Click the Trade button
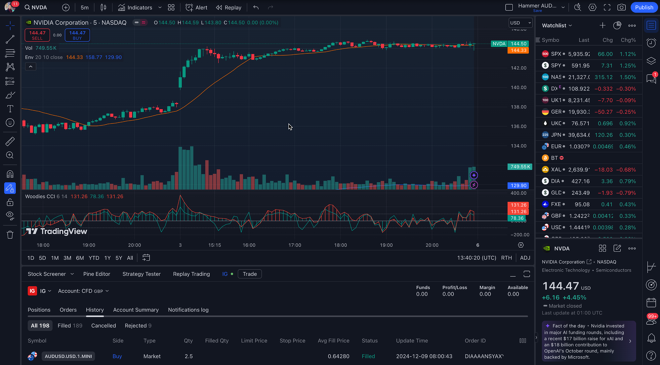The width and height of the screenshot is (660, 365). 250,274
